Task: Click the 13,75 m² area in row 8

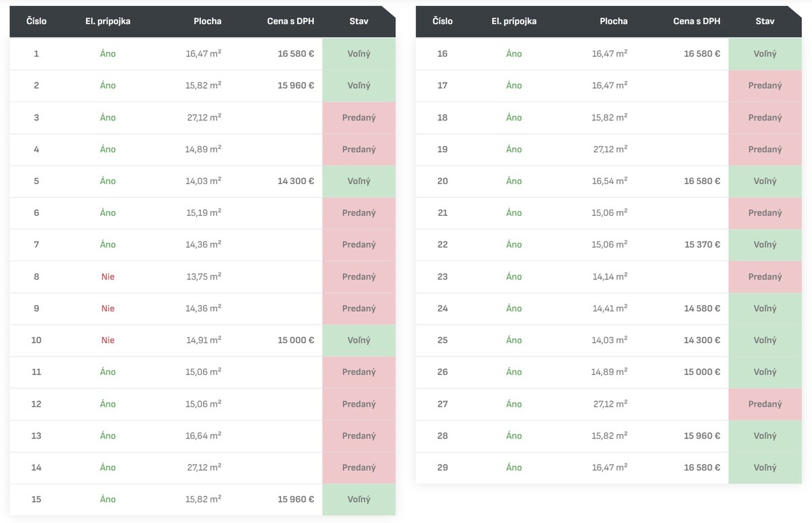Action: 203,277
